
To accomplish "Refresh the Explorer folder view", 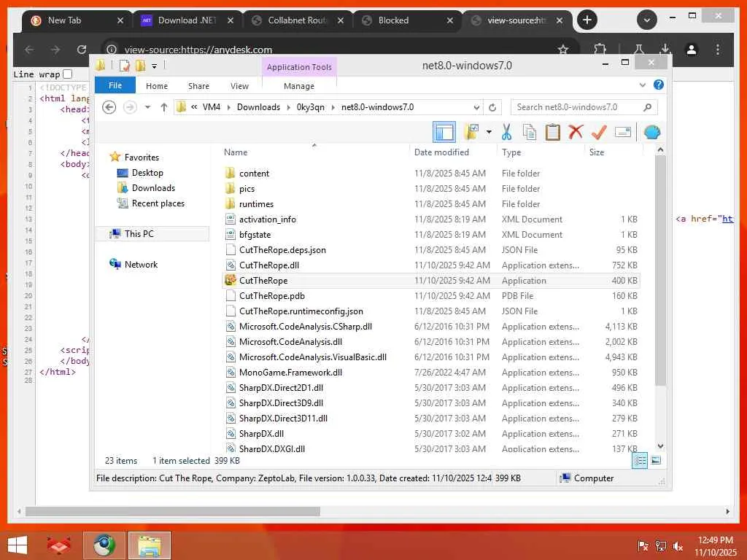I will click(x=492, y=107).
